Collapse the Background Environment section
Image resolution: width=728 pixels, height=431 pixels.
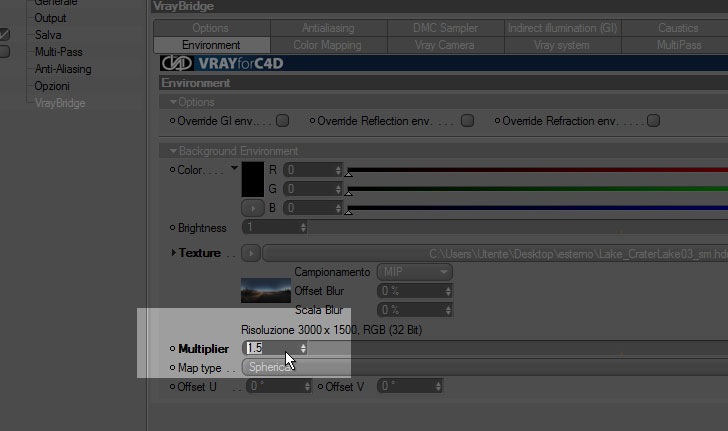[x=173, y=151]
